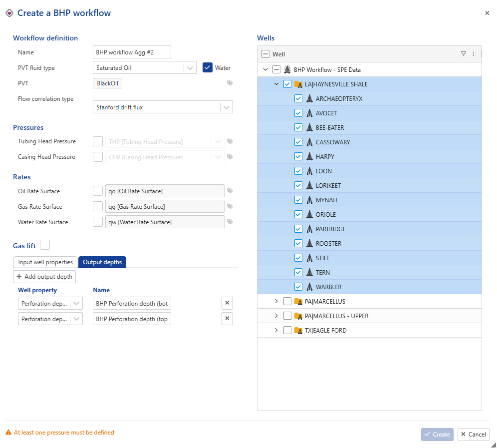Click the tag icon next to Oil Rate Surface

click(230, 191)
